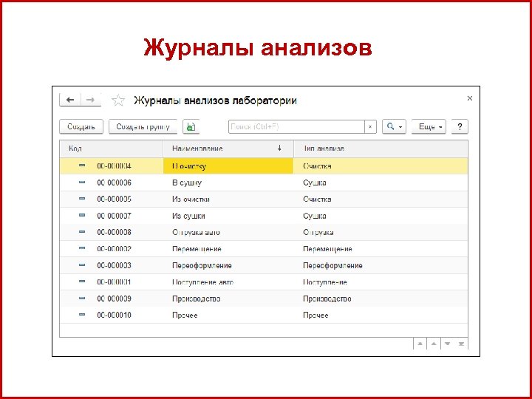Select the row icon for code 00-000003

pos(82,265)
